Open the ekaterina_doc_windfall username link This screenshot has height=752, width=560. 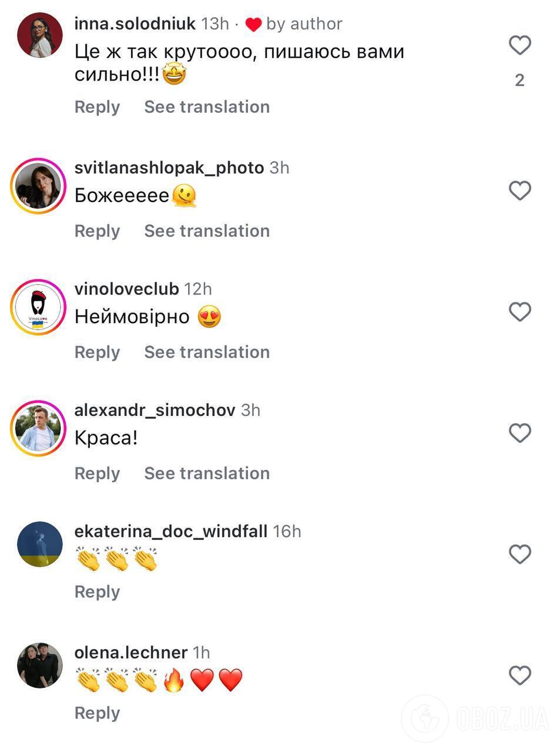click(x=170, y=531)
